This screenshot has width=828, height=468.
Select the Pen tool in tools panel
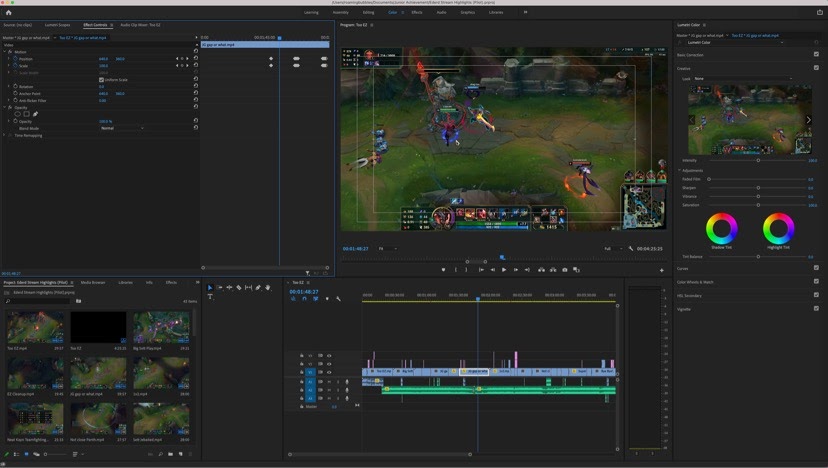click(x=258, y=287)
